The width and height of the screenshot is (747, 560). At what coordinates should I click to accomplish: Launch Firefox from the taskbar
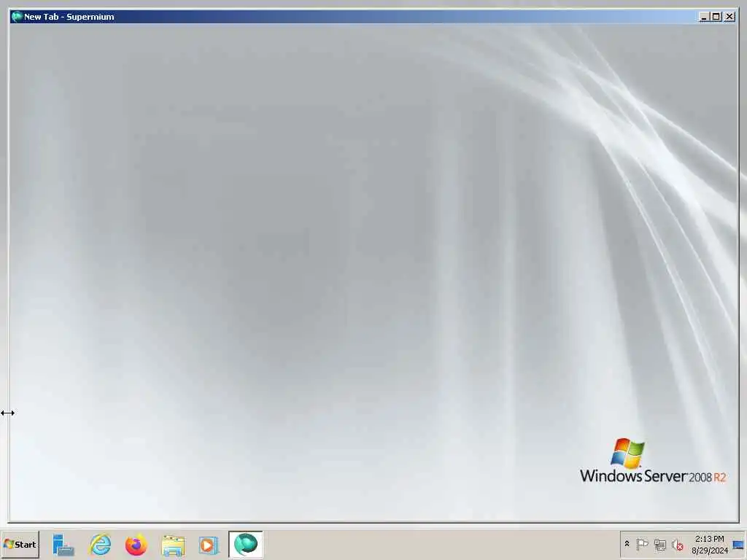pyautogui.click(x=136, y=544)
